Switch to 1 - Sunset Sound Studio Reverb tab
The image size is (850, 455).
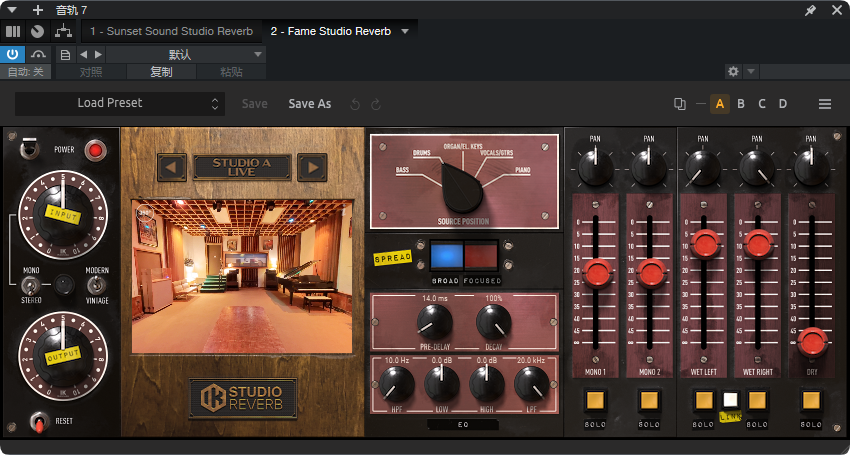click(x=172, y=31)
